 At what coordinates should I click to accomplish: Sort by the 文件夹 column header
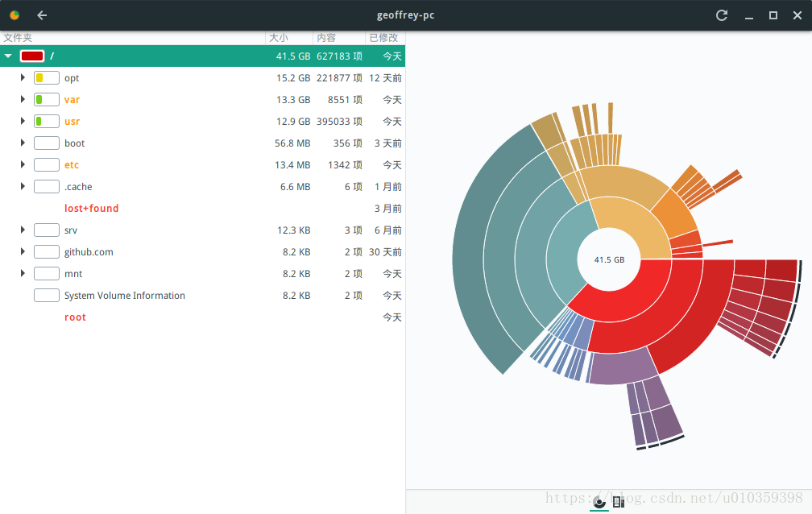point(133,38)
